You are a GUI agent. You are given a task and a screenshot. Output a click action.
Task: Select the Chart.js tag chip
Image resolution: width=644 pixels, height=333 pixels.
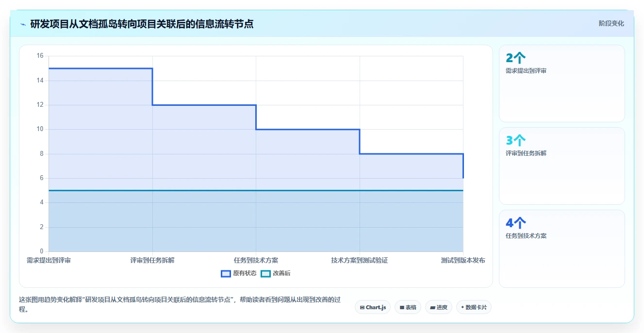pos(373,307)
